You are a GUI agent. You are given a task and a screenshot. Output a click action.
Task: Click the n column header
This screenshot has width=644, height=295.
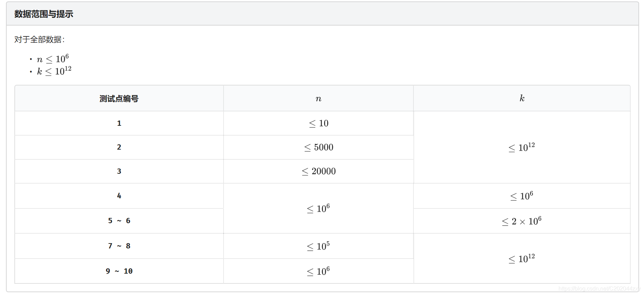(318, 98)
